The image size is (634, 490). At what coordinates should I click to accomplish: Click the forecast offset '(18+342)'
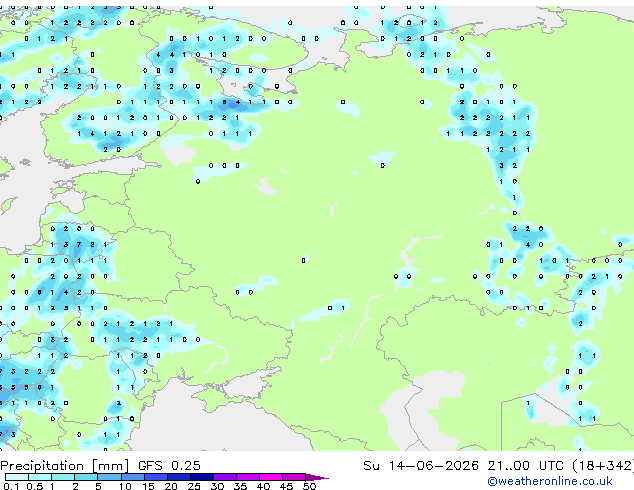[603, 466]
